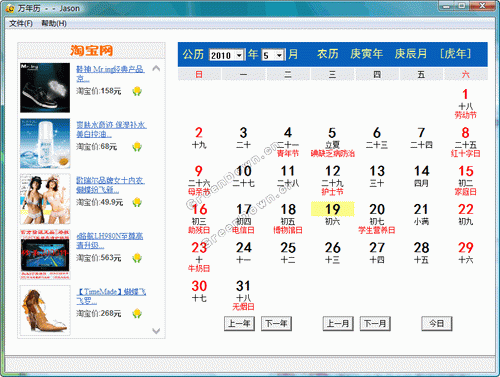Click the up arrow in the product list
Screen dimensions: 500x377
pos(156,68)
